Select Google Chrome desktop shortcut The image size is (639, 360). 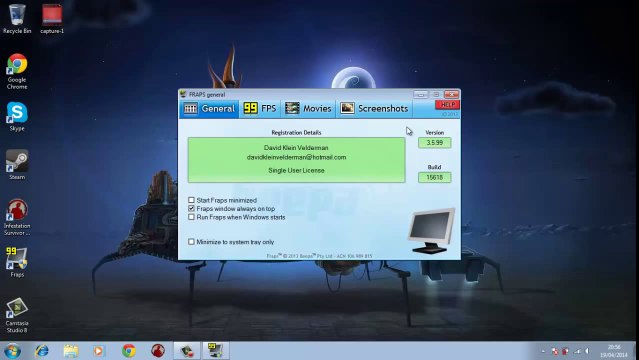[x=17, y=71]
